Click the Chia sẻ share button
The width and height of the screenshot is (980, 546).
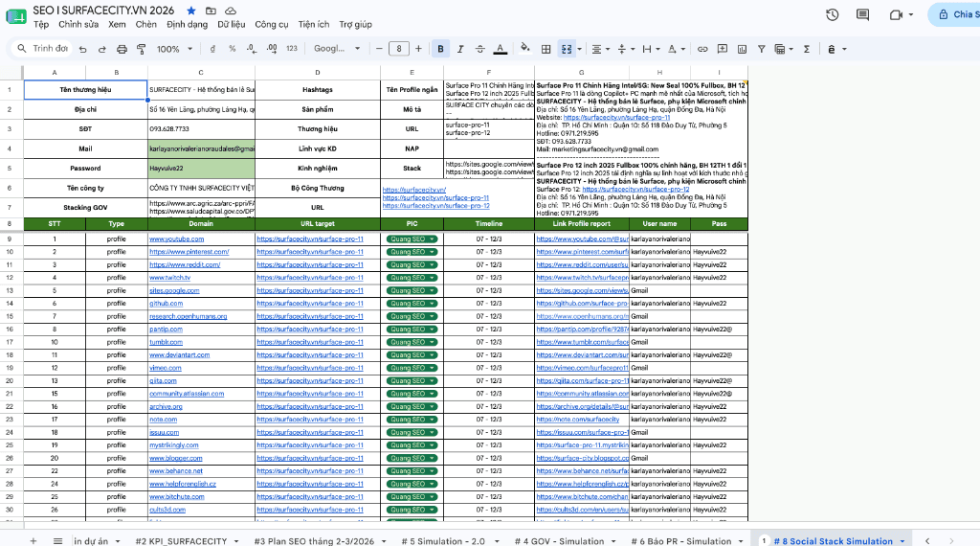tap(954, 14)
